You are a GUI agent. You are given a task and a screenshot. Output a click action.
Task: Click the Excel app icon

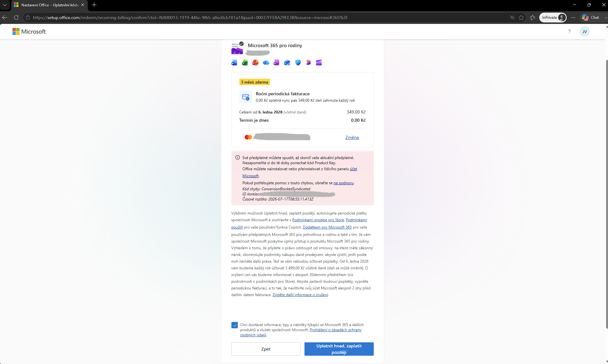(245, 62)
